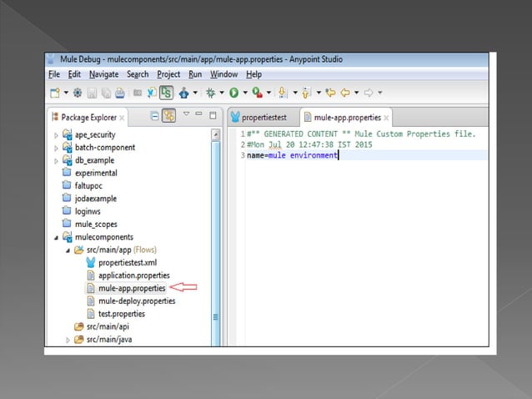The width and height of the screenshot is (532, 399).
Task: Select propertiestest.xml in the tree
Action: [127, 263]
